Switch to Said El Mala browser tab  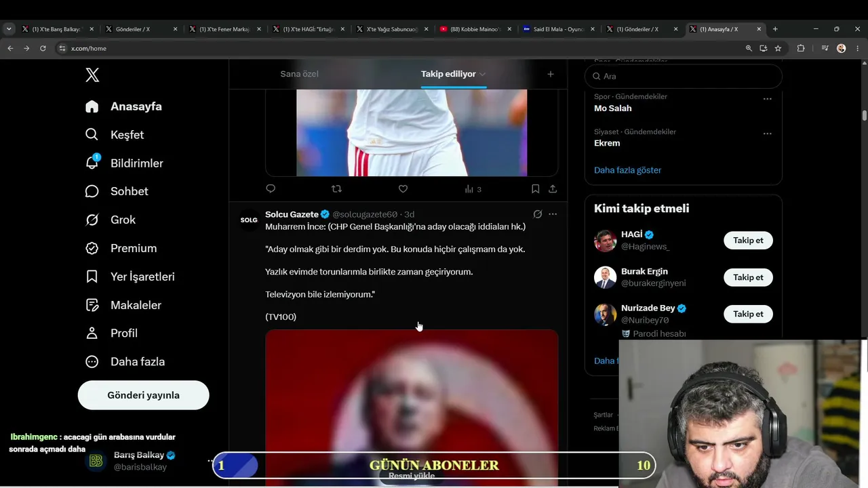pos(559,29)
